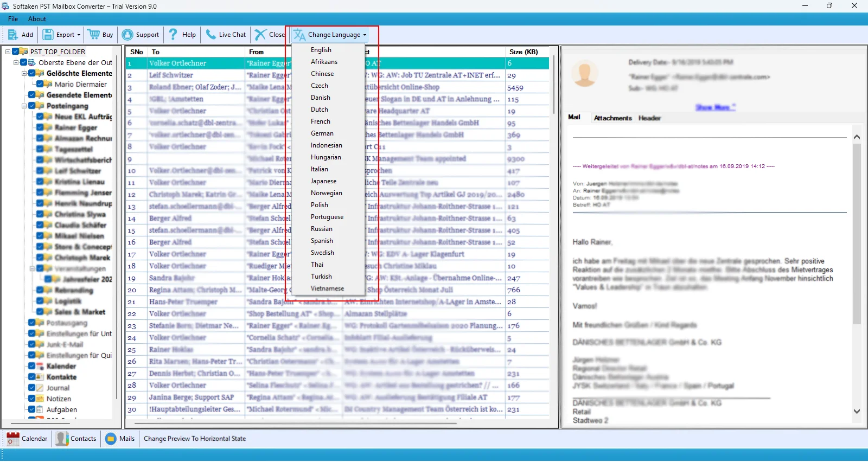The image size is (868, 462).
Task: Start Live Chat via phone icon
Action: pyautogui.click(x=210, y=35)
